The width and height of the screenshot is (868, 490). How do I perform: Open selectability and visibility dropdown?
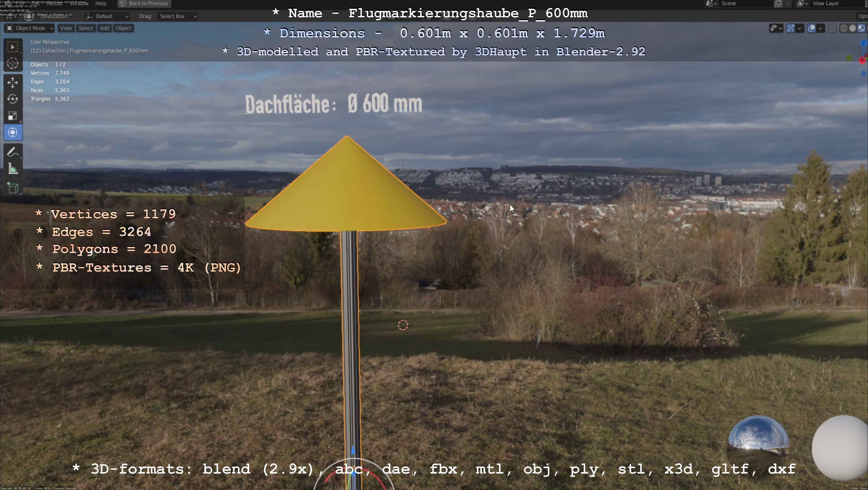click(776, 28)
